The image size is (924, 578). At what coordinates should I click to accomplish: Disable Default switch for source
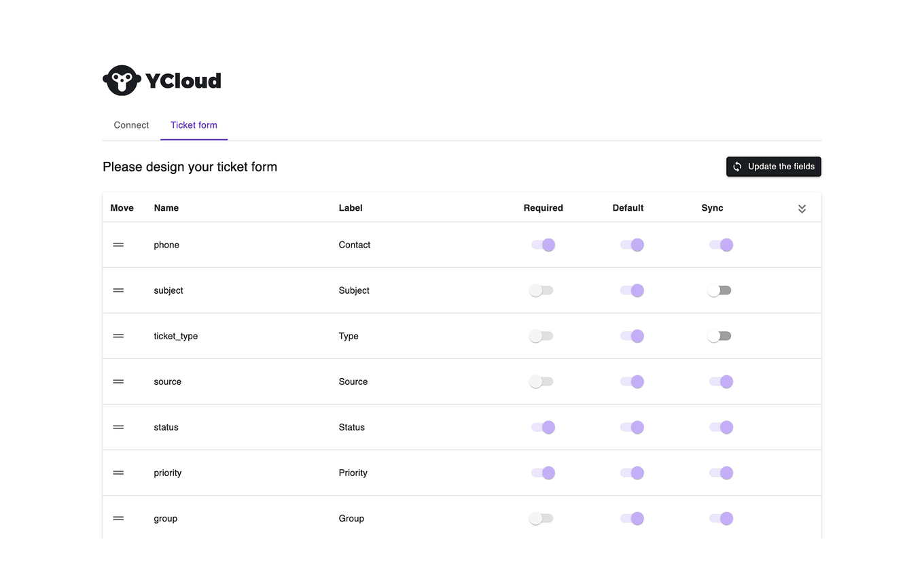click(x=632, y=381)
